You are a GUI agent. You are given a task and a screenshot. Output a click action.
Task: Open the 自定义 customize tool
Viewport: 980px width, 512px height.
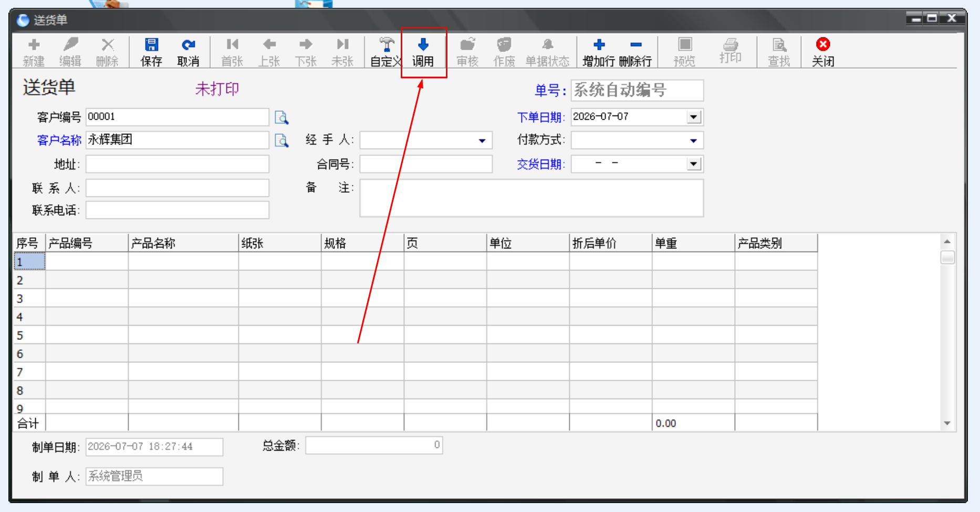(x=386, y=52)
